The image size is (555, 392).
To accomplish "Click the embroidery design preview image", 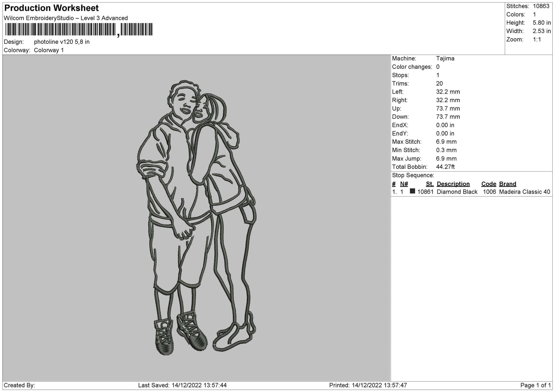I will 197,218.
